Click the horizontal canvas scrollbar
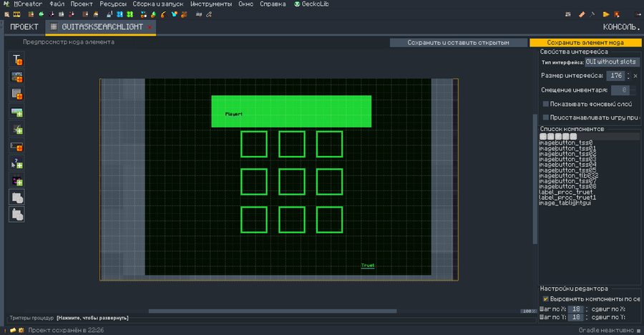 [x=273, y=311]
